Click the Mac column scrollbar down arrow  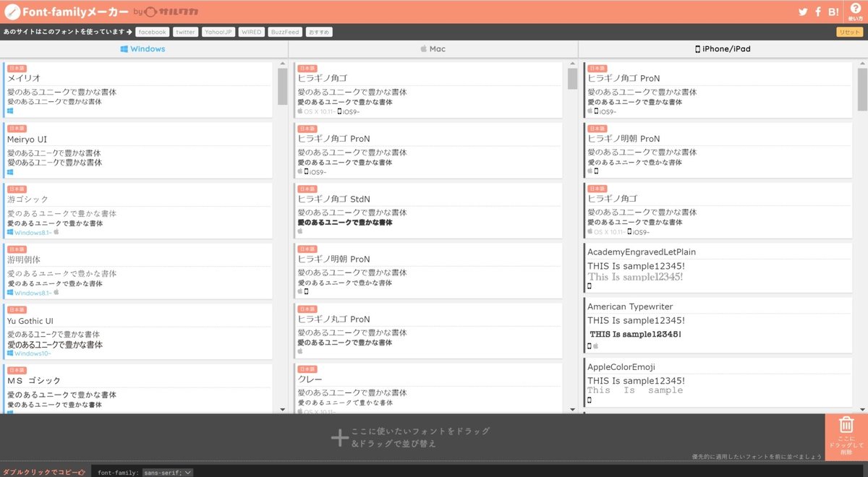click(x=573, y=409)
